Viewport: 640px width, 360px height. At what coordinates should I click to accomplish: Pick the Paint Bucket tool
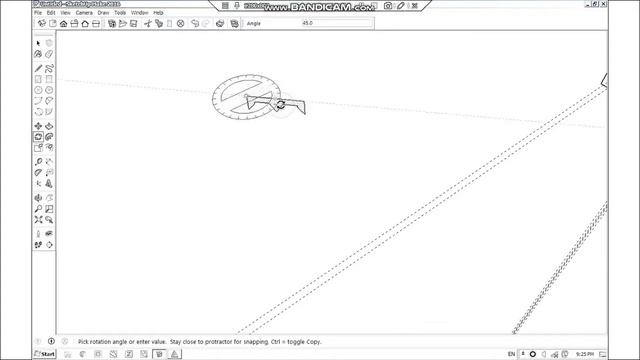click(38, 54)
